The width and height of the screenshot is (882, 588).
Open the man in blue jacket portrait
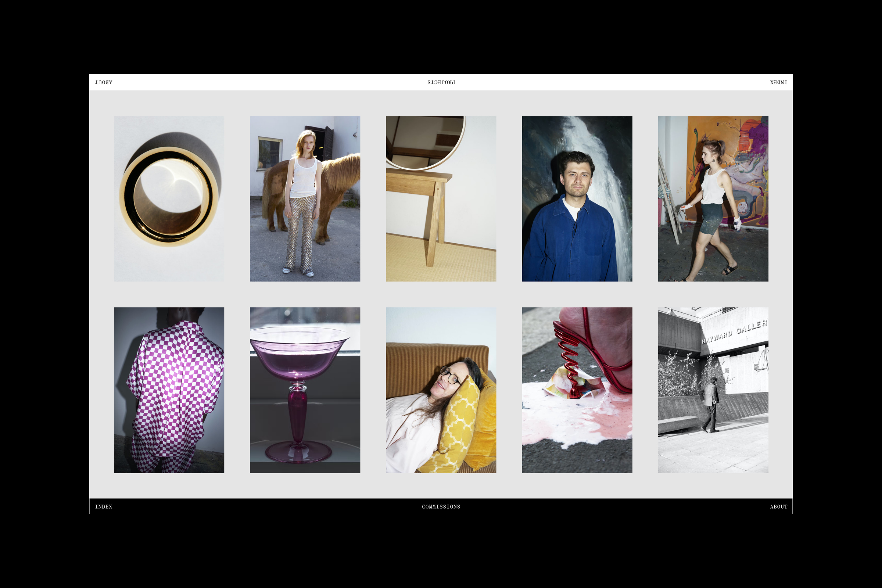pyautogui.click(x=577, y=199)
